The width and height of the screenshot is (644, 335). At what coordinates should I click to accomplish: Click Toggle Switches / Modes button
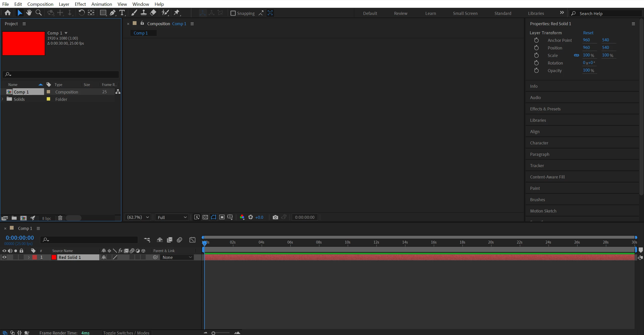[x=126, y=333]
